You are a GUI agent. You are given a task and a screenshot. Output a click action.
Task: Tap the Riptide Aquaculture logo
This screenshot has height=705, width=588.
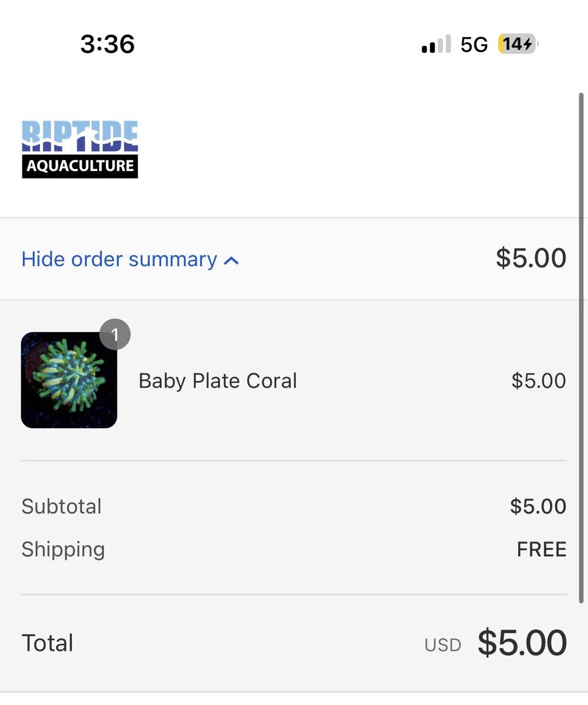80,149
